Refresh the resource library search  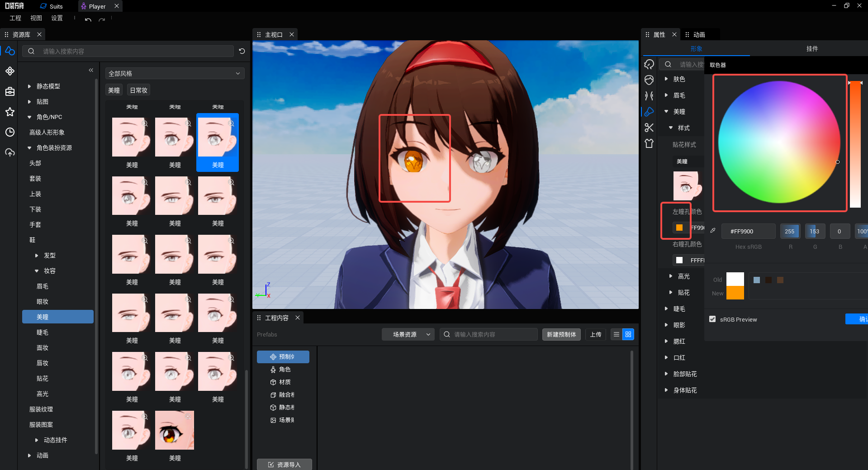(x=242, y=51)
